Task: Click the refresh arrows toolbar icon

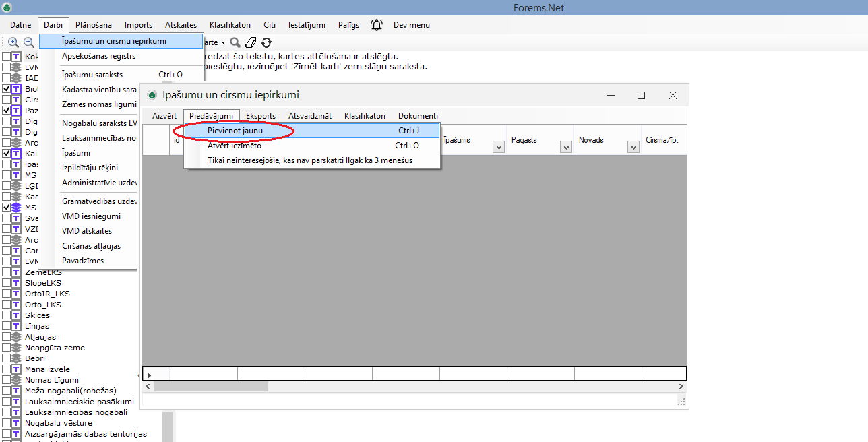Action: [x=267, y=42]
